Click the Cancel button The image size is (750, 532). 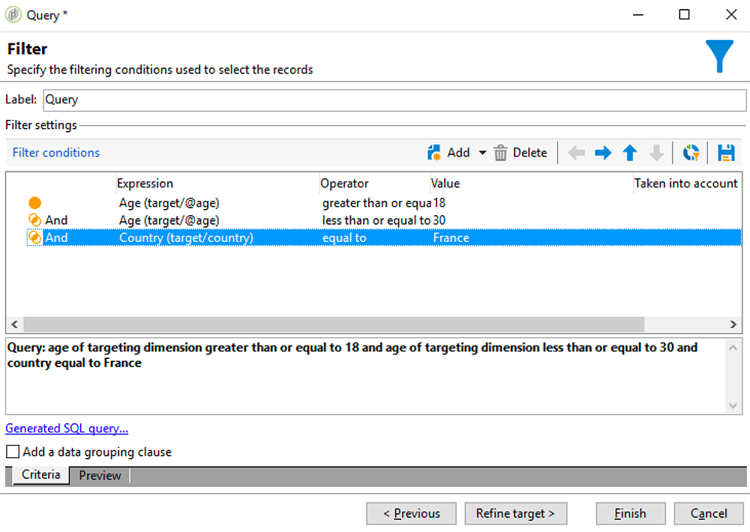coord(708,513)
